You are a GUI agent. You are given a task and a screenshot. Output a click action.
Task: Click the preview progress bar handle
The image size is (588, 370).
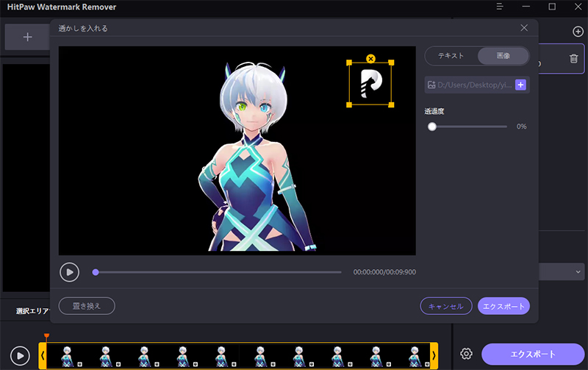click(96, 272)
